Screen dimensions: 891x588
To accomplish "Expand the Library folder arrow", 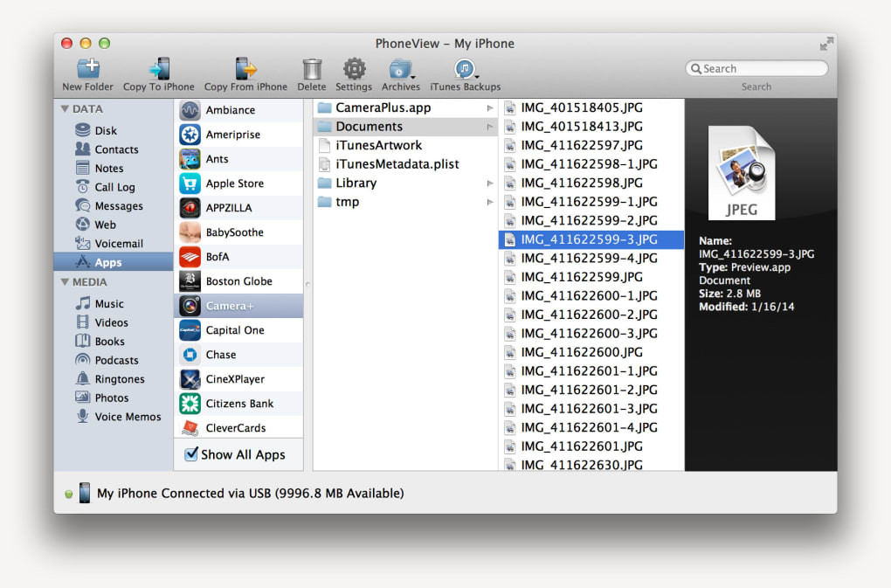I will pos(490,183).
